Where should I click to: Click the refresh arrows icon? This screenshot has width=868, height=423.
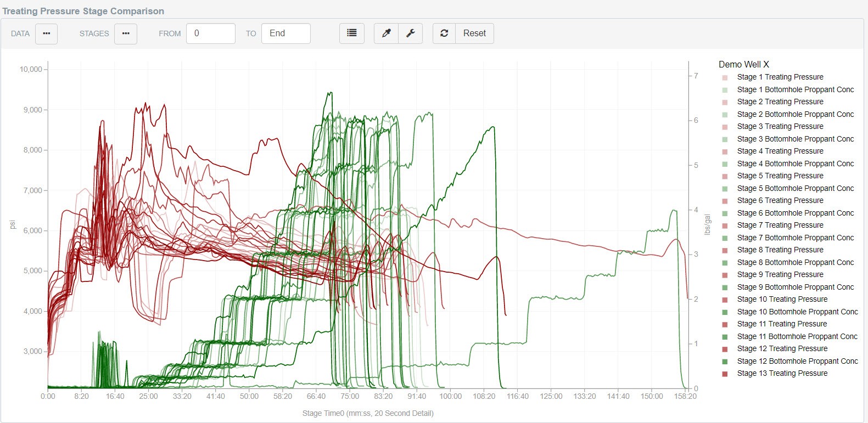(444, 33)
